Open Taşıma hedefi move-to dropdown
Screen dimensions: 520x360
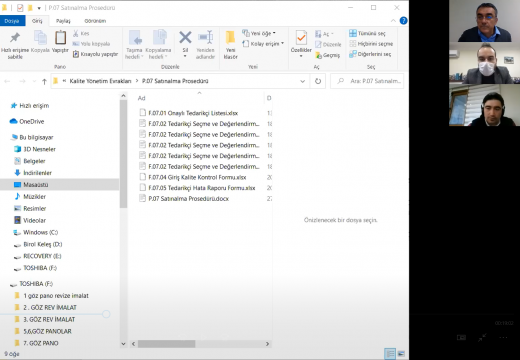click(134, 45)
